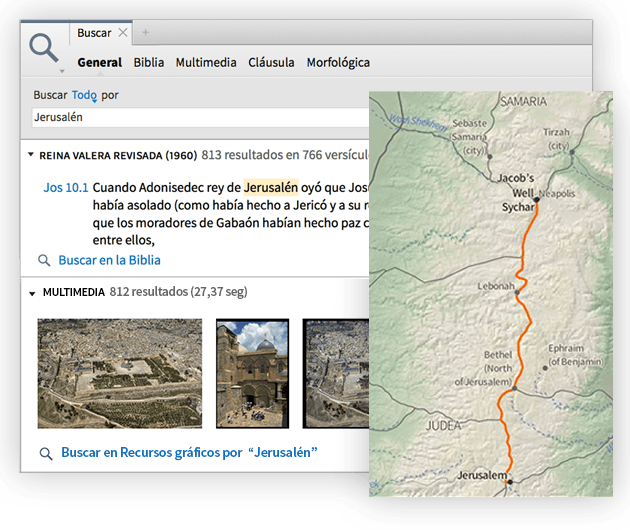The height and width of the screenshot is (530, 630).
Task: Click the Tirzah city marker on the map
Action: [572, 152]
